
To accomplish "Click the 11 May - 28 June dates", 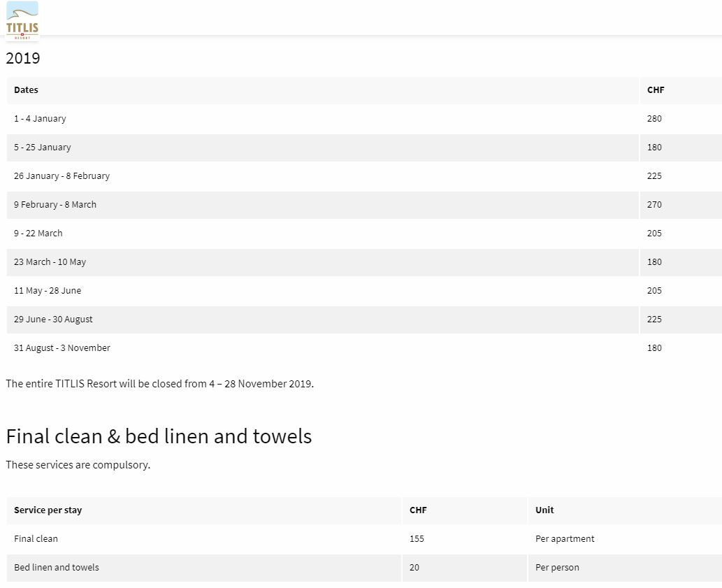I will [x=48, y=291].
